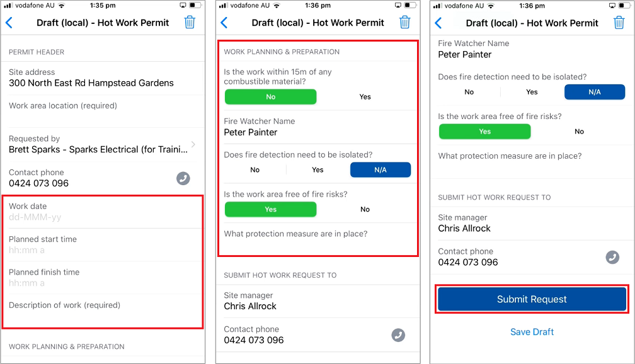This screenshot has height=364, width=635.
Task: Delete the draft using the middle screen's trash icon
Action: tap(405, 23)
